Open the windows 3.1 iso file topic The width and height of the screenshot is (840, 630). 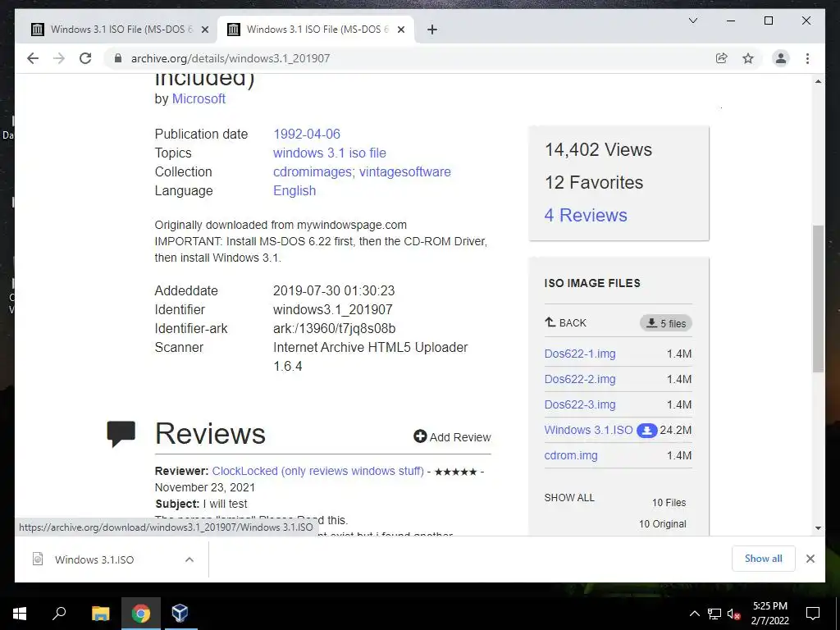click(330, 153)
